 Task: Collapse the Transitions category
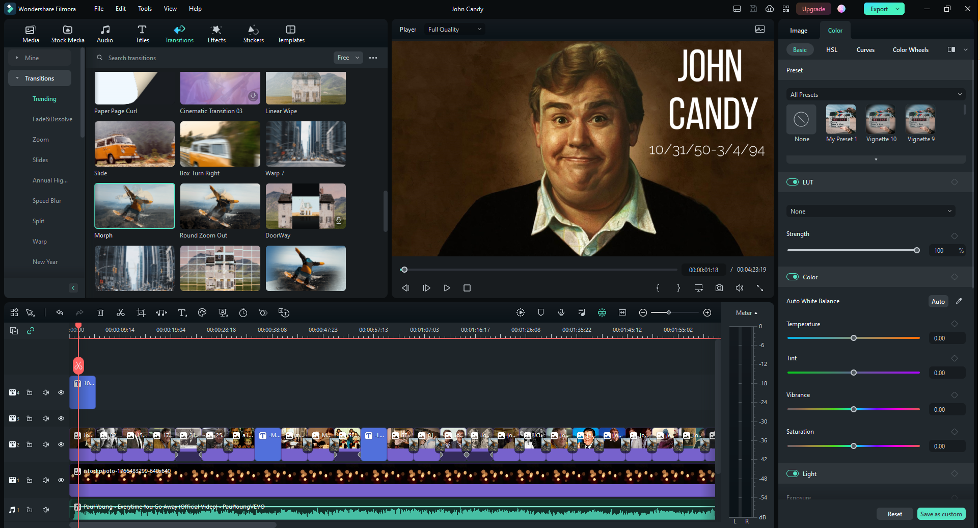pos(17,78)
